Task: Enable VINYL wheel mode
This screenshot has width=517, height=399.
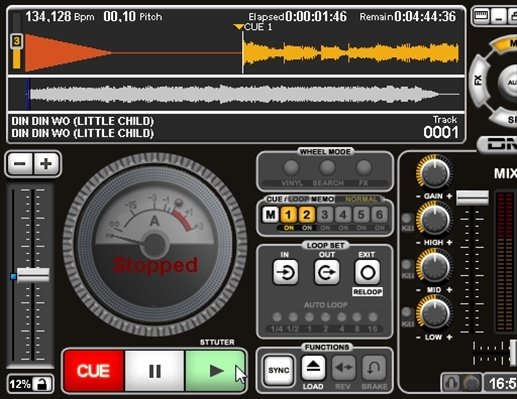Action: pyautogui.click(x=291, y=167)
